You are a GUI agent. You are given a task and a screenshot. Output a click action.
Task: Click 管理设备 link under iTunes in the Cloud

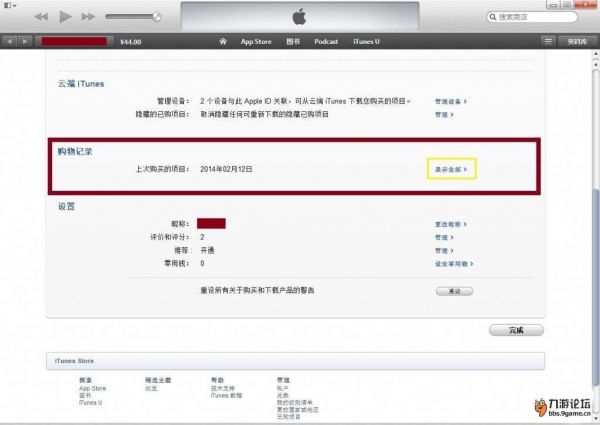[x=450, y=101]
